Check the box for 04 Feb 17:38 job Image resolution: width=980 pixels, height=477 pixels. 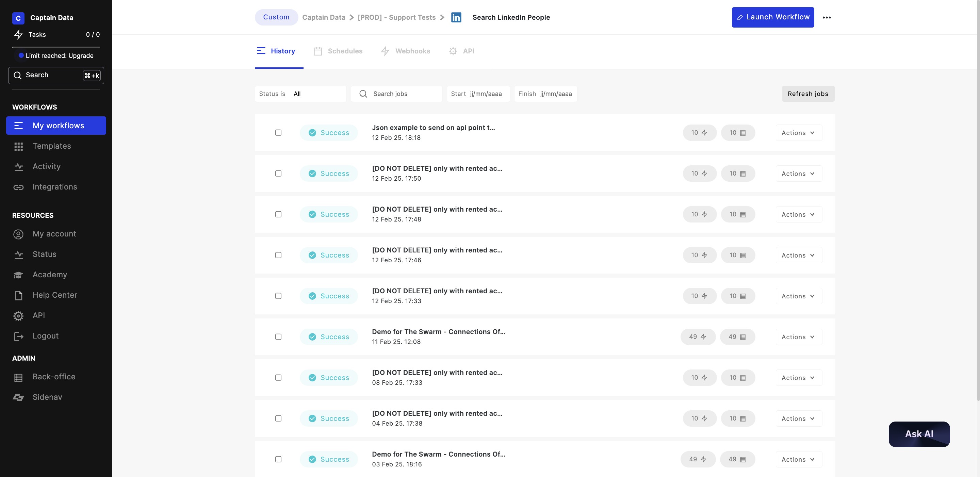[278, 418]
